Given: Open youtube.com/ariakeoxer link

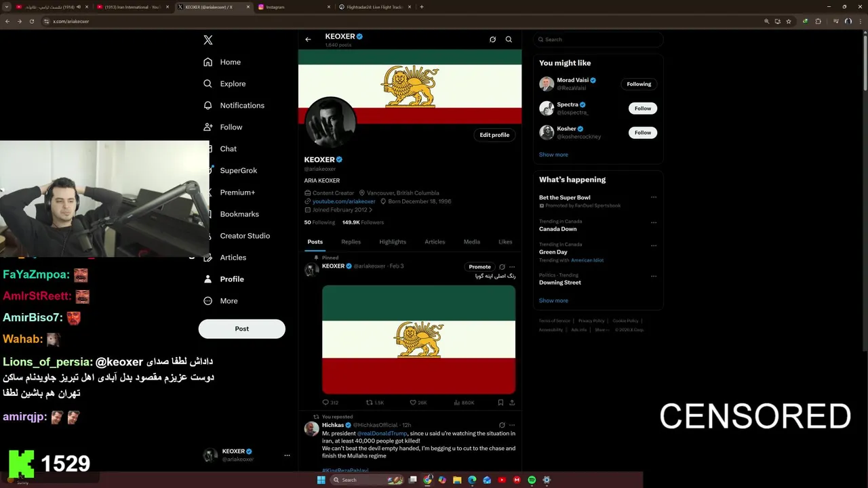Looking at the screenshot, I should (x=344, y=201).
